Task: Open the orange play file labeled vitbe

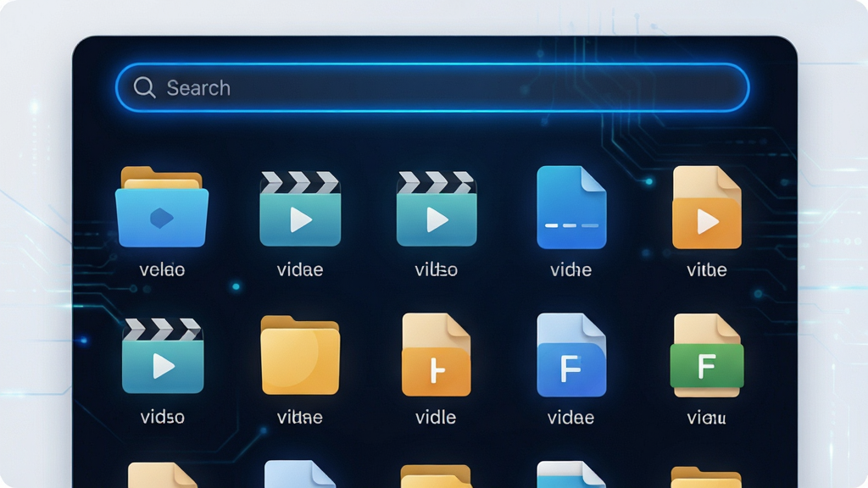Action: [x=707, y=208]
